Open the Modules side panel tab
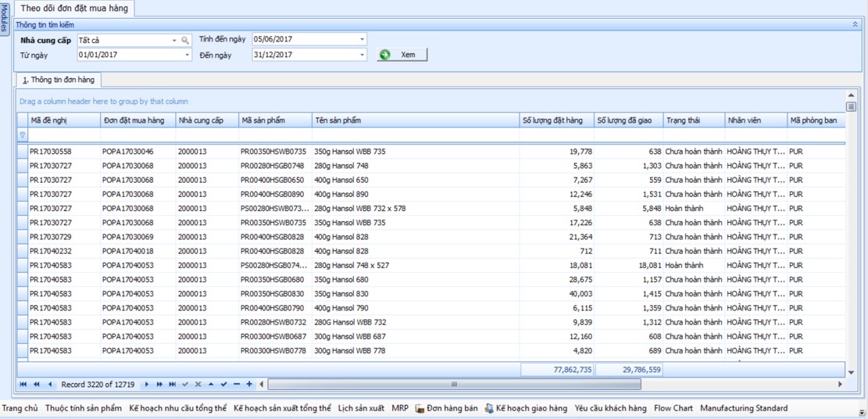The width and height of the screenshot is (868, 419). tap(4, 18)
